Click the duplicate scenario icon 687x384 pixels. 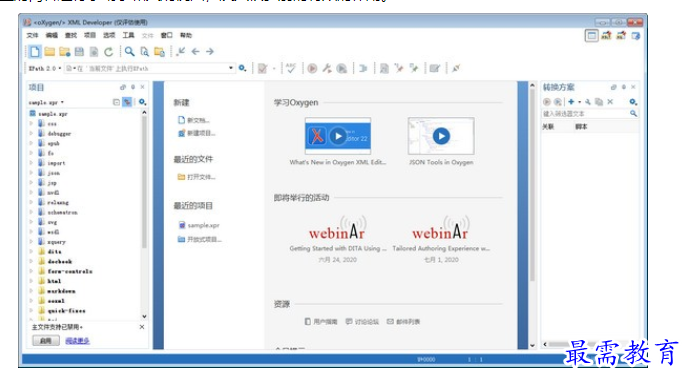[x=598, y=102]
